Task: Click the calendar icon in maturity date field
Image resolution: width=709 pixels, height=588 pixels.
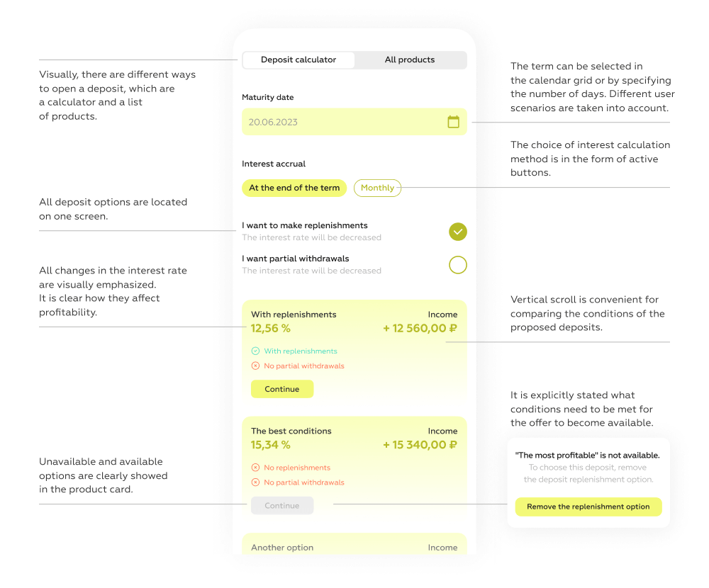Action: point(453,122)
